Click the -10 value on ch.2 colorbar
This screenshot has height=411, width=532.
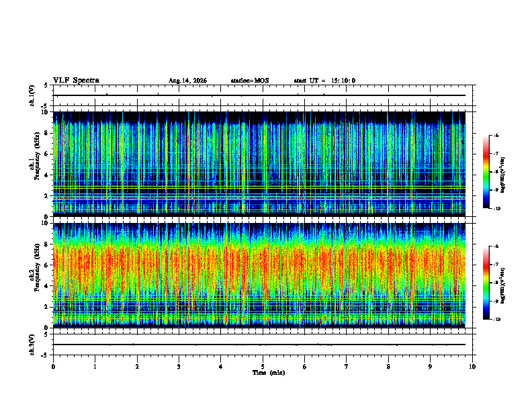coord(496,320)
